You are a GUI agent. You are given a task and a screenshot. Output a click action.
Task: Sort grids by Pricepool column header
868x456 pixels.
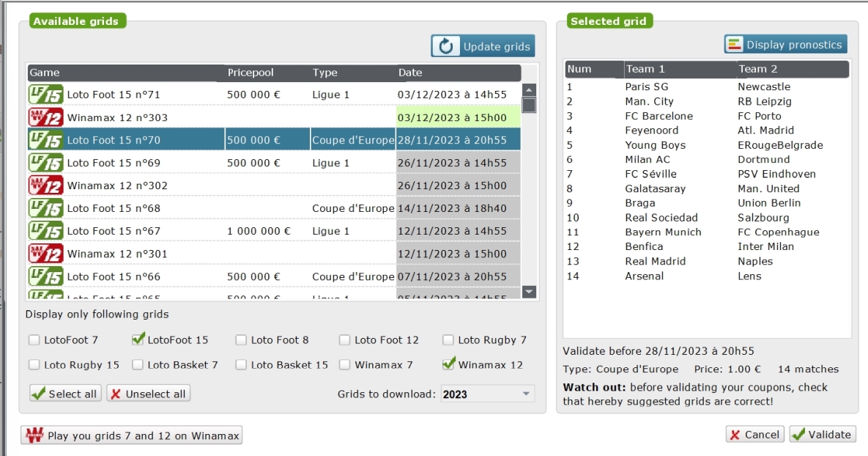pyautogui.click(x=267, y=73)
